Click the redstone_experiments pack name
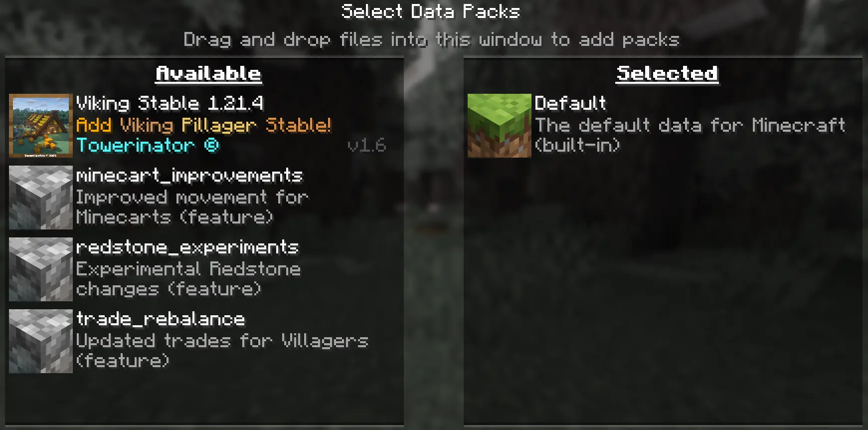868x430 pixels. click(x=187, y=247)
